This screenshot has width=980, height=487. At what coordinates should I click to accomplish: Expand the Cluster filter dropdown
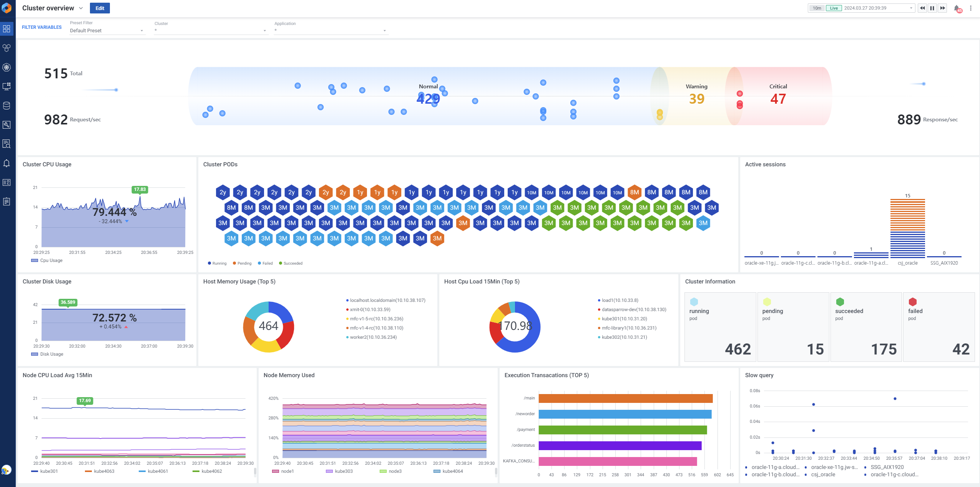264,31
